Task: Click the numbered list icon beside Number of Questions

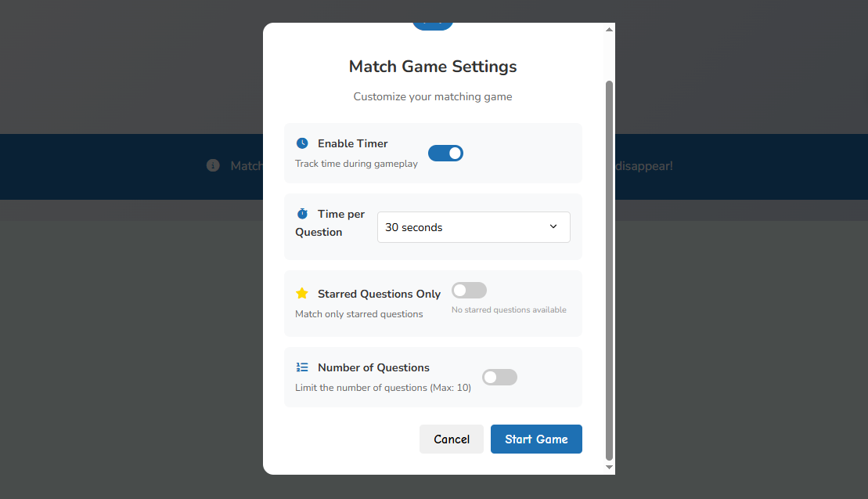Action: point(302,367)
